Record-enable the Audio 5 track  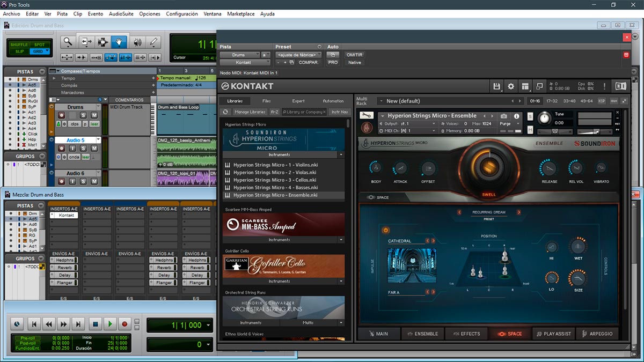[x=61, y=148]
